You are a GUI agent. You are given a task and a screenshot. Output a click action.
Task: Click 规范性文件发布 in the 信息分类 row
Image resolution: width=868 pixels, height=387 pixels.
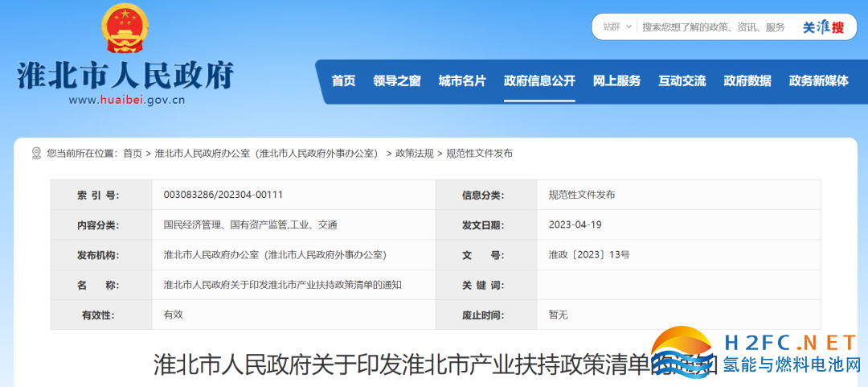581,195
